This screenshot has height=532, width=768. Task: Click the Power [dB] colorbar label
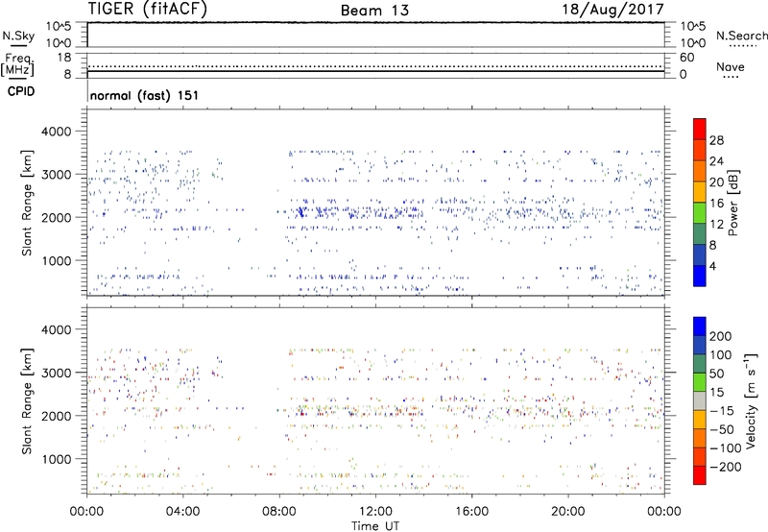[732, 203]
